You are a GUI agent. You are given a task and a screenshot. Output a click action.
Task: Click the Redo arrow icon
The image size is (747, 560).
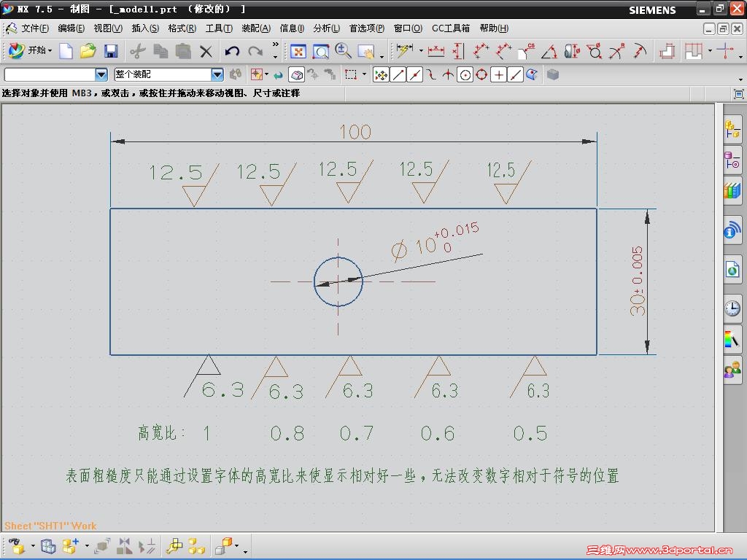[256, 51]
